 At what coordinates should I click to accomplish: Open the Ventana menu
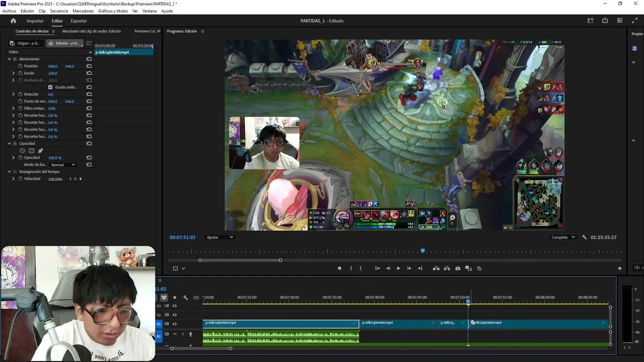tap(149, 11)
